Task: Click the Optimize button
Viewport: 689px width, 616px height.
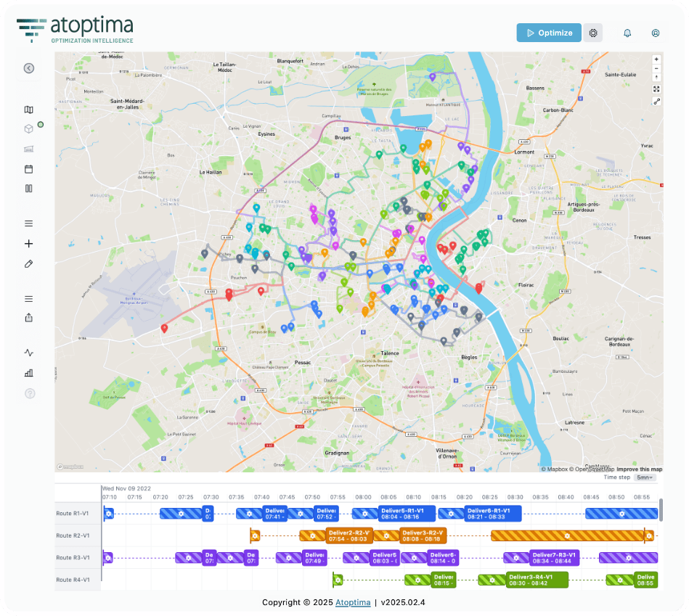Action: tap(549, 33)
